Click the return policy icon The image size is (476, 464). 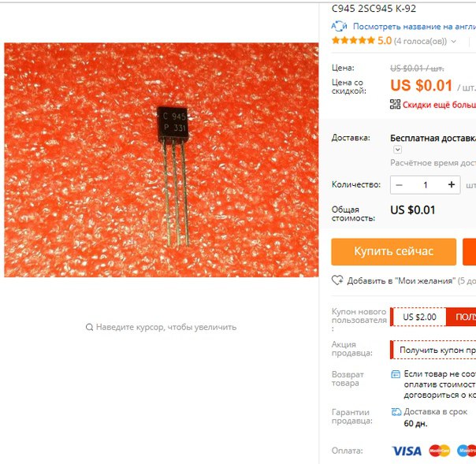[396, 374]
